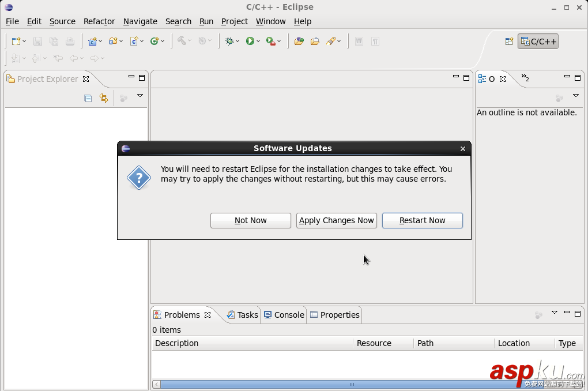The width and height of the screenshot is (588, 391).
Task: Click Collapse All in Project Explorer
Action: pos(88,99)
